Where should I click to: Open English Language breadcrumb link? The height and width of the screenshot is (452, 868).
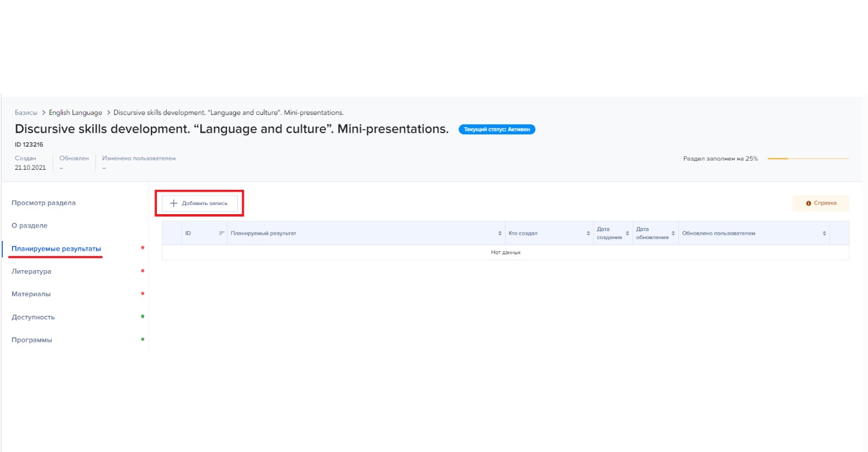coord(75,113)
